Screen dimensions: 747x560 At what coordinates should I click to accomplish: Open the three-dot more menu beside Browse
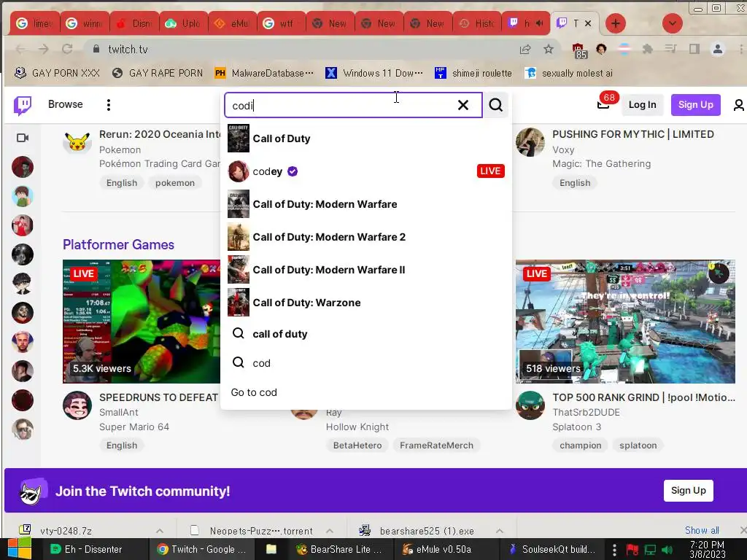coord(109,105)
